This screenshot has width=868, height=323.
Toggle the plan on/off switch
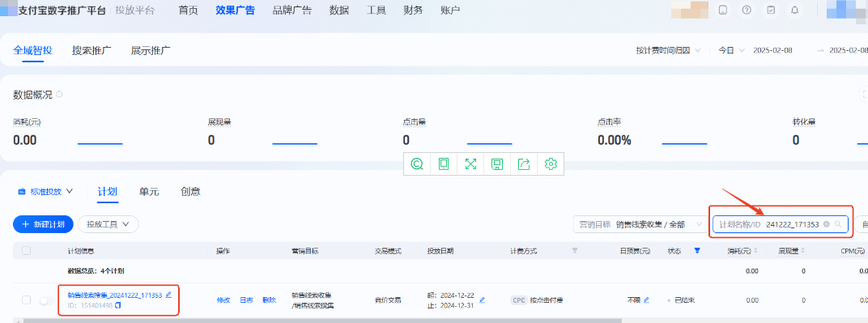point(47,300)
